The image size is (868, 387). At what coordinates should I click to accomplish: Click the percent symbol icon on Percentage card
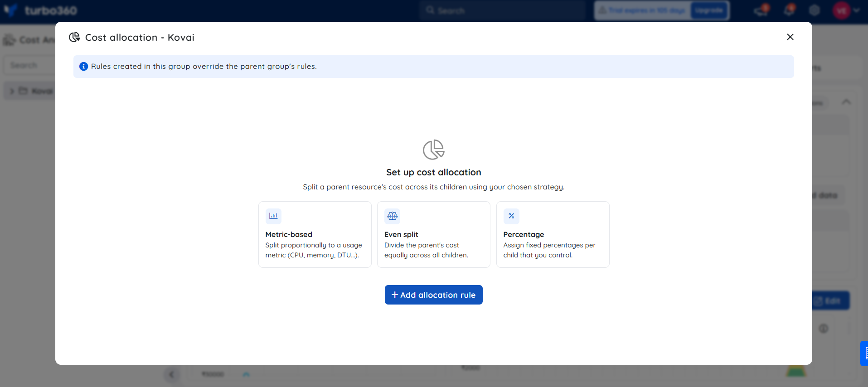(x=511, y=216)
